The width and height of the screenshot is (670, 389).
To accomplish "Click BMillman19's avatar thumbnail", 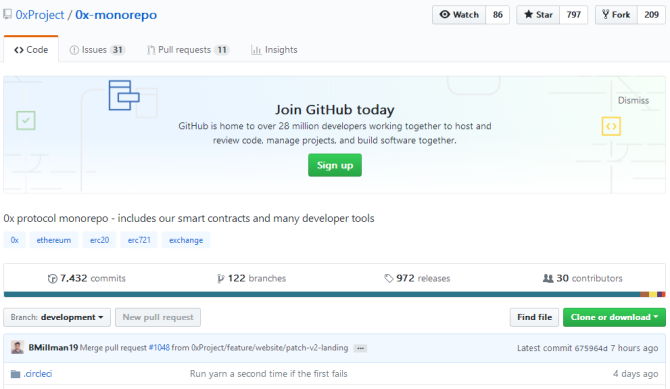I will (x=18, y=348).
